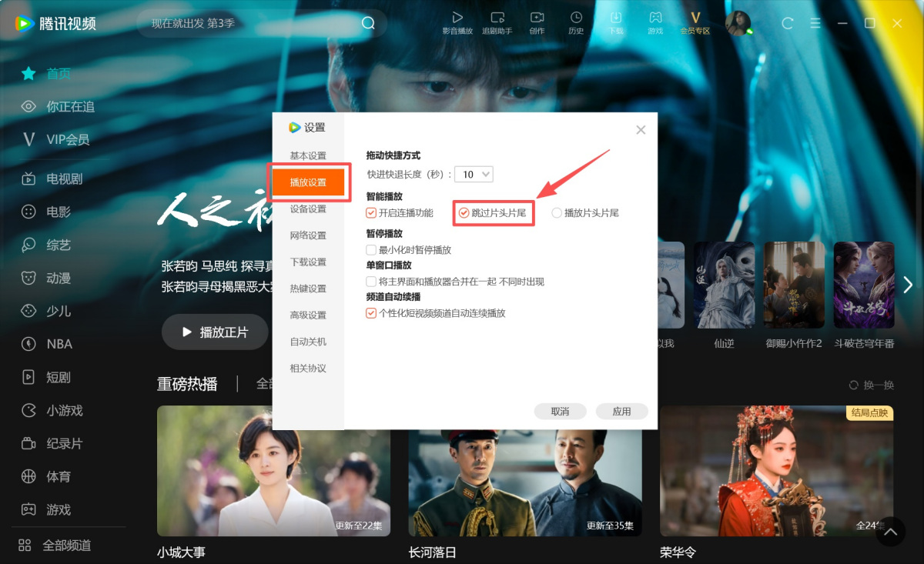Enable 最小化时暂停播放 checkbox
Screen dimensions: 924x564
[x=371, y=250]
